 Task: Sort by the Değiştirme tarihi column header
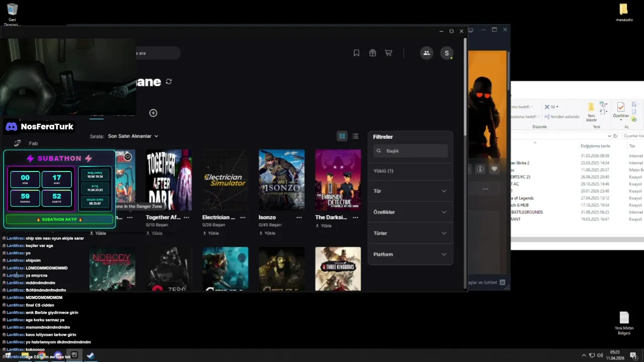(595, 146)
